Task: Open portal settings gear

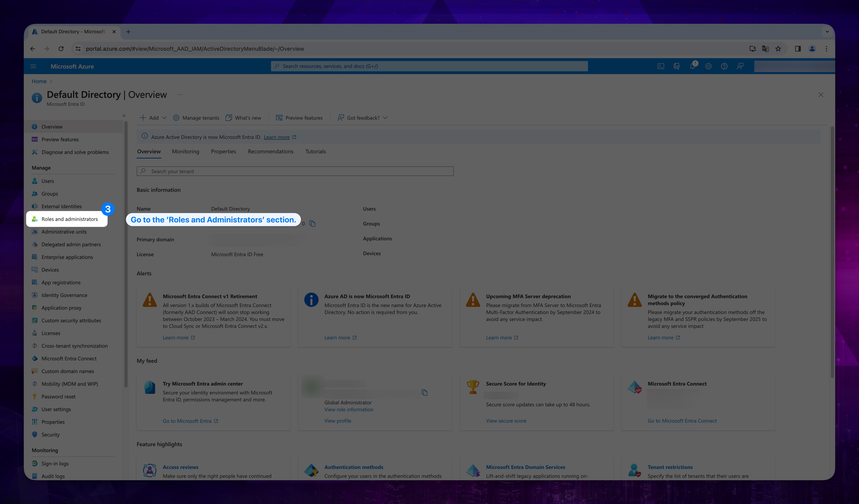Action: point(708,66)
